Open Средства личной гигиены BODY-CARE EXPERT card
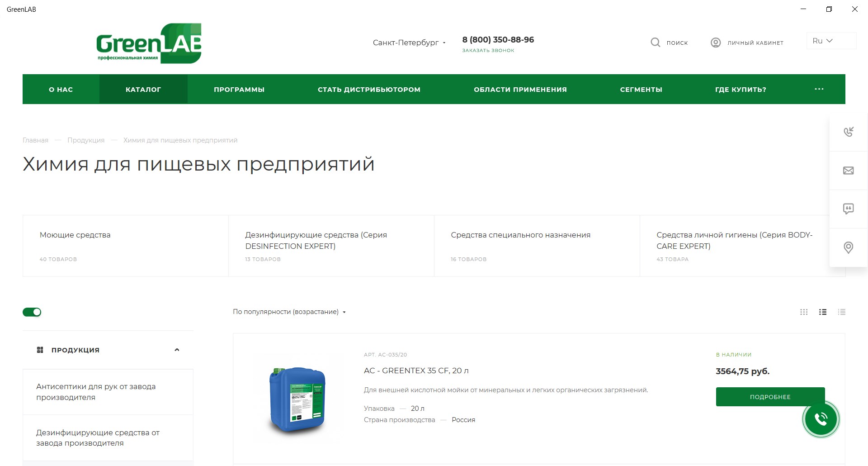 (x=742, y=246)
